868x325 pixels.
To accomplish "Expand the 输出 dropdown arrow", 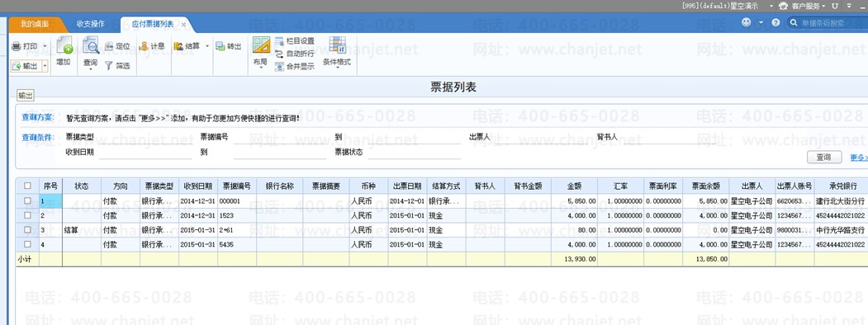I will tap(45, 66).
